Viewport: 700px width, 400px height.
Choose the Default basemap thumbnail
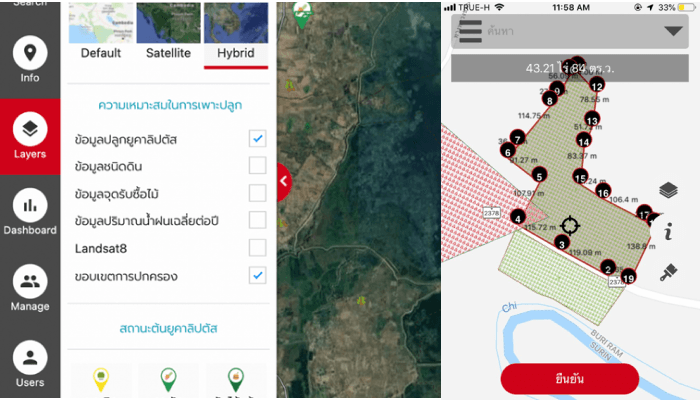[101, 30]
